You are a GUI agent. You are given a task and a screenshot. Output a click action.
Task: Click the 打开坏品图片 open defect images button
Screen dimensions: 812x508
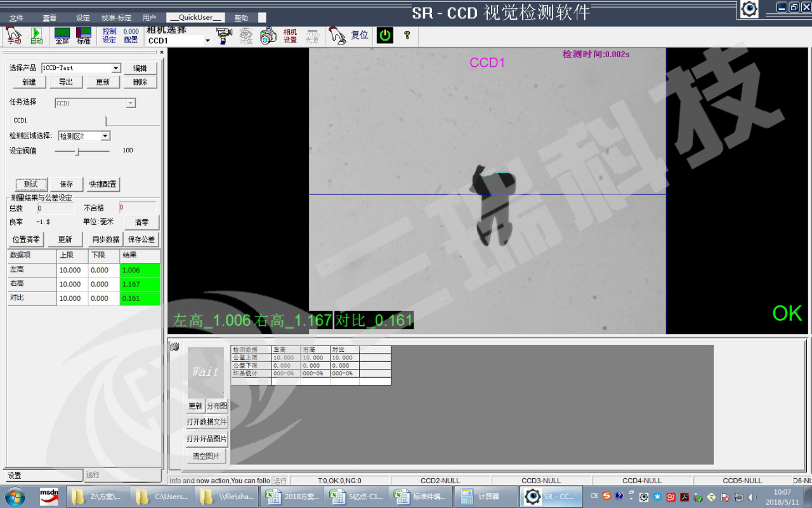tap(207, 439)
